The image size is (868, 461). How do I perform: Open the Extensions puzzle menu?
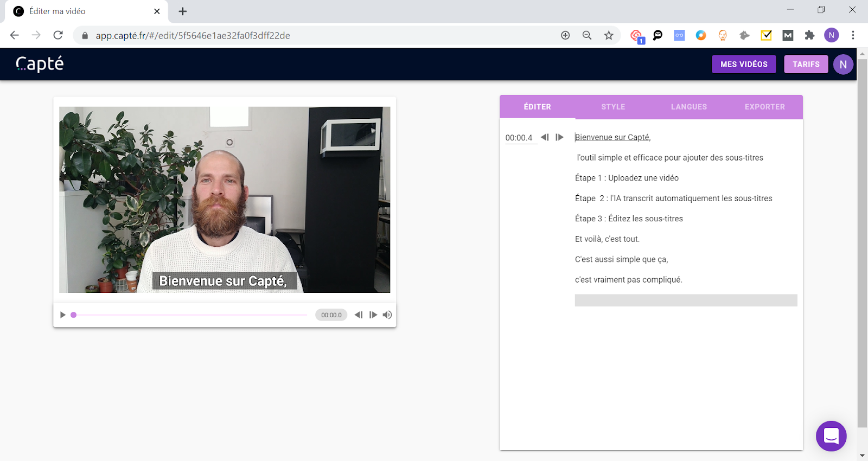(809, 35)
